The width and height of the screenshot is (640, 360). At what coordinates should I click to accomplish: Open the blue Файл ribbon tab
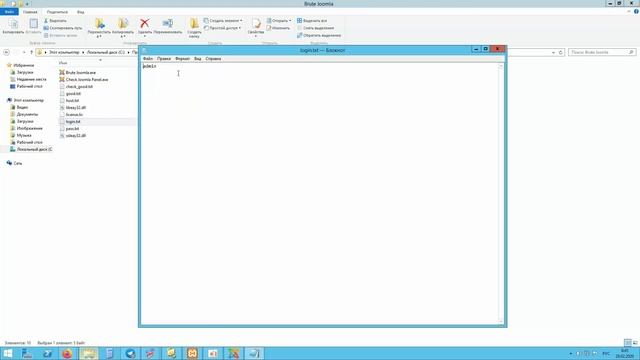coord(9,12)
